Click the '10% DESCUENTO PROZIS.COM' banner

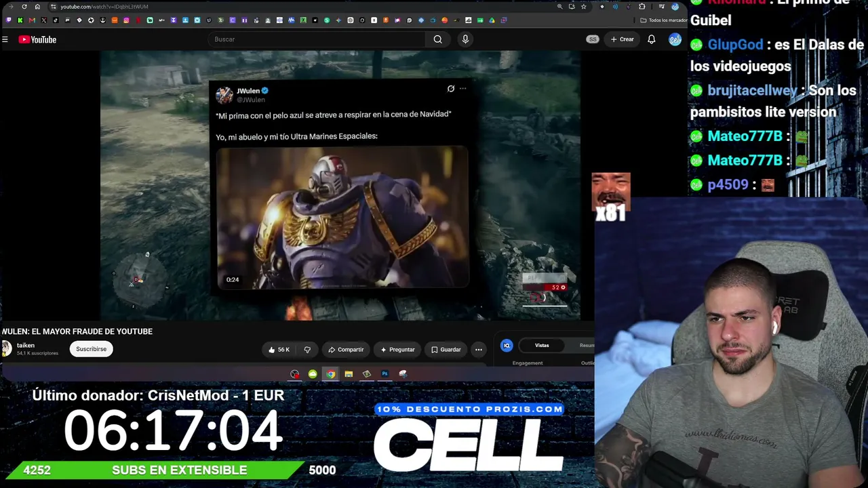pyautogui.click(x=469, y=409)
